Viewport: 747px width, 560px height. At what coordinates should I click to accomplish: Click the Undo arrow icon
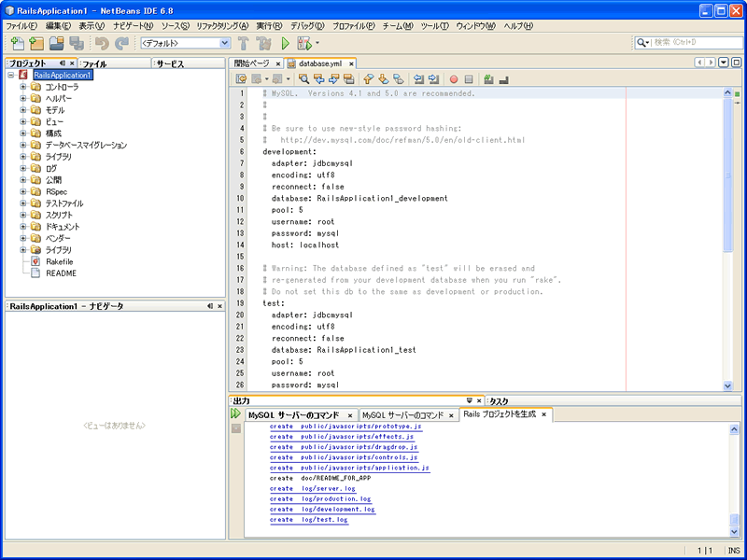click(x=102, y=43)
